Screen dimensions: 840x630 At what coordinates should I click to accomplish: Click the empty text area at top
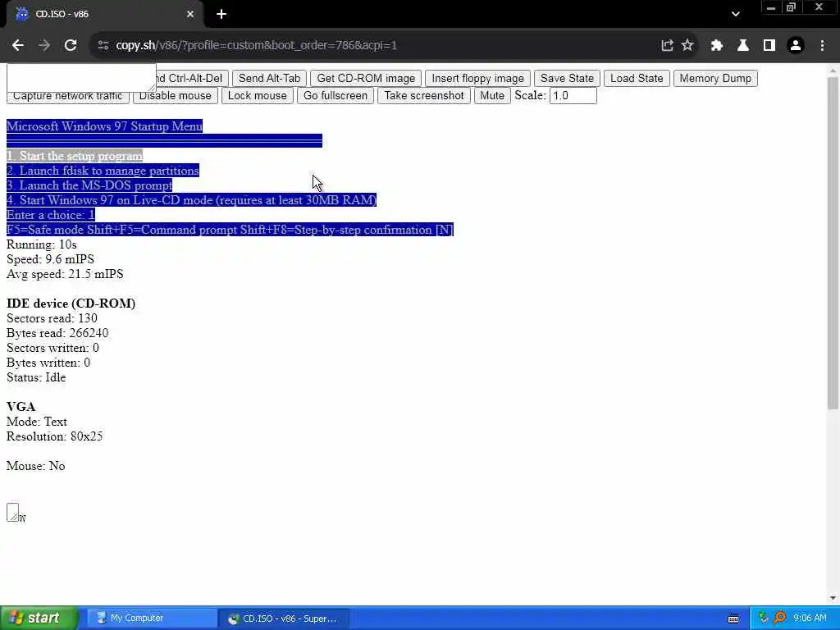81,78
